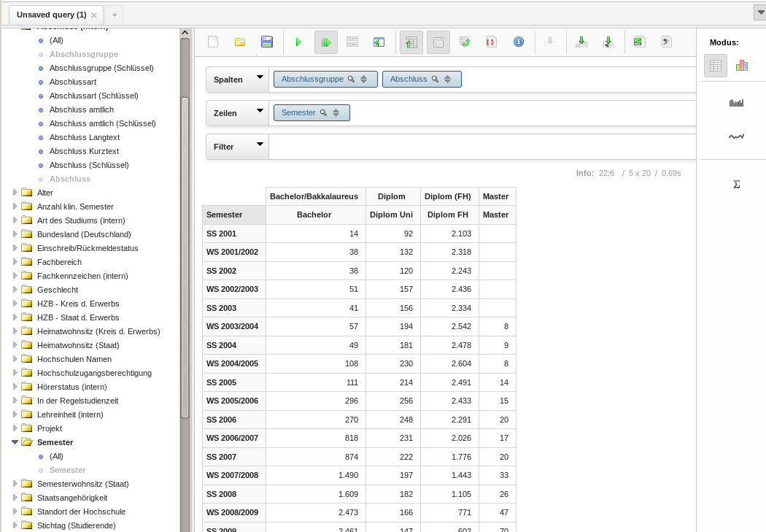
Task: Click the greyed-out green arrow drill icon
Action: pos(550,42)
